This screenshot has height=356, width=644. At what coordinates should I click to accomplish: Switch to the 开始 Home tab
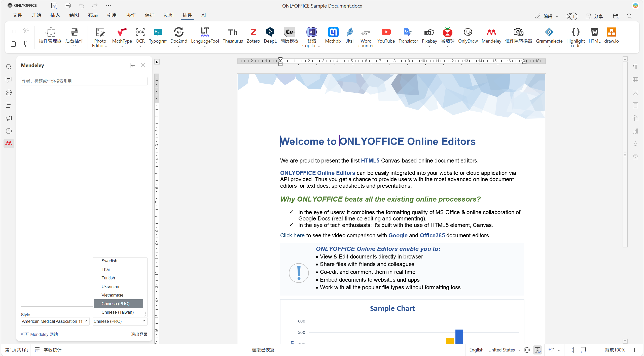pyautogui.click(x=36, y=15)
